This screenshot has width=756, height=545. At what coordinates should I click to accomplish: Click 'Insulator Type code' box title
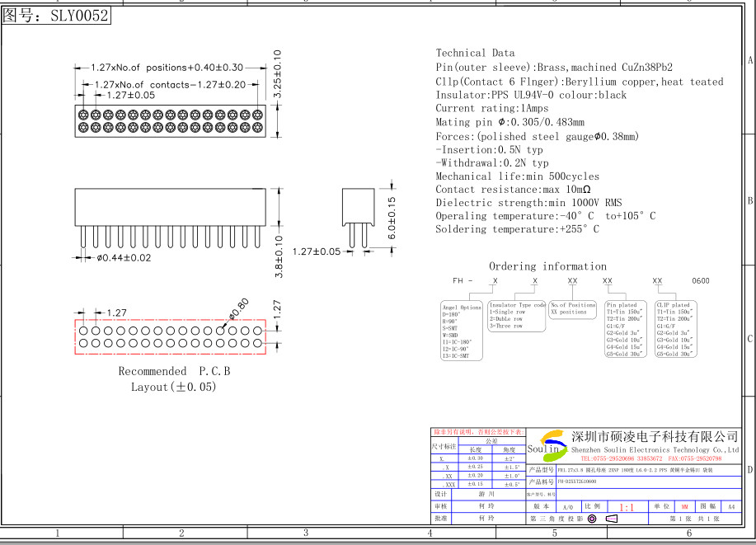click(518, 305)
